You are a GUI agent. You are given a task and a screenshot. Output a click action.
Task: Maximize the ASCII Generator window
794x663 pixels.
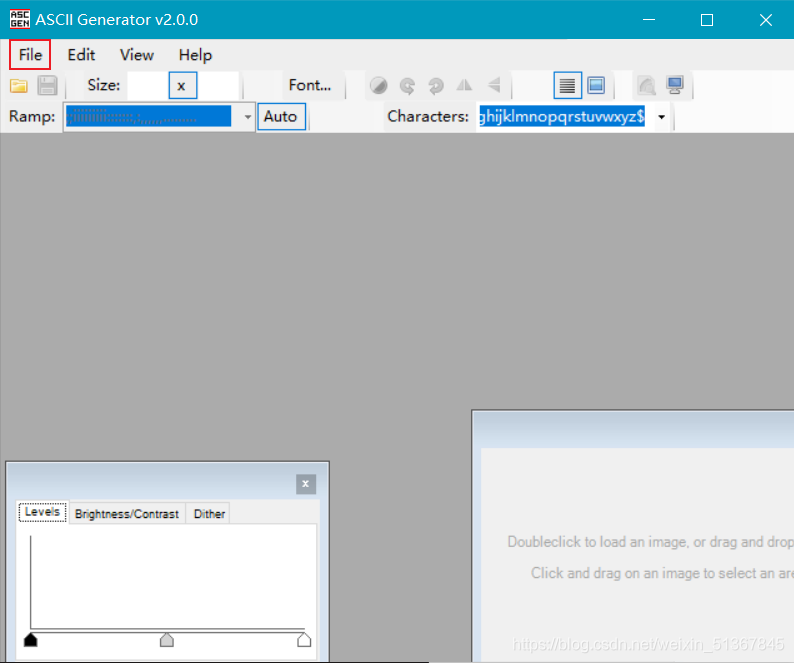[707, 20]
